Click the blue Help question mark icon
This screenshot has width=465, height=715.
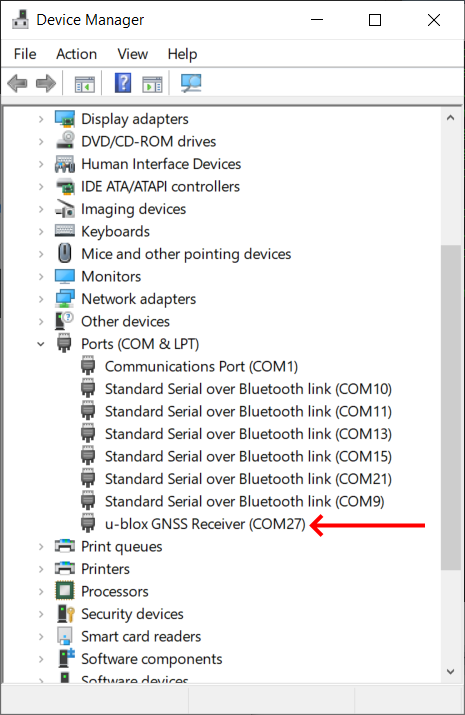(x=123, y=83)
